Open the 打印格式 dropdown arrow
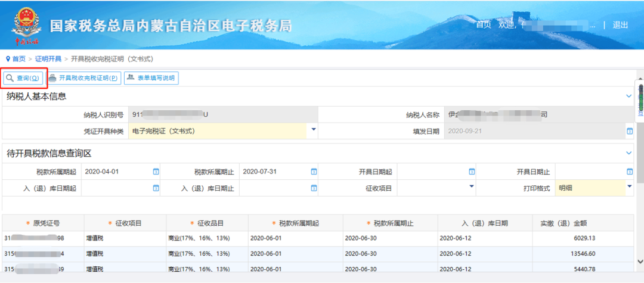Viewport: 644px width, 283px height. [x=630, y=186]
